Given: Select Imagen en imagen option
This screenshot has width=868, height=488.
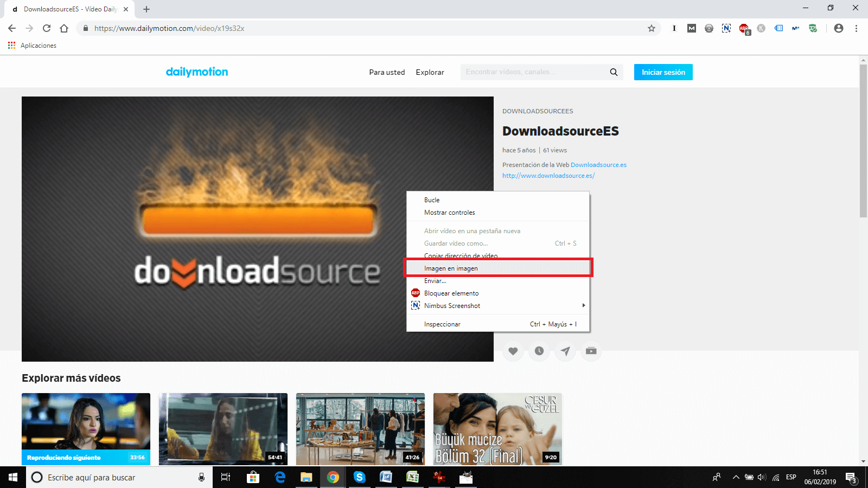Looking at the screenshot, I should [497, 268].
